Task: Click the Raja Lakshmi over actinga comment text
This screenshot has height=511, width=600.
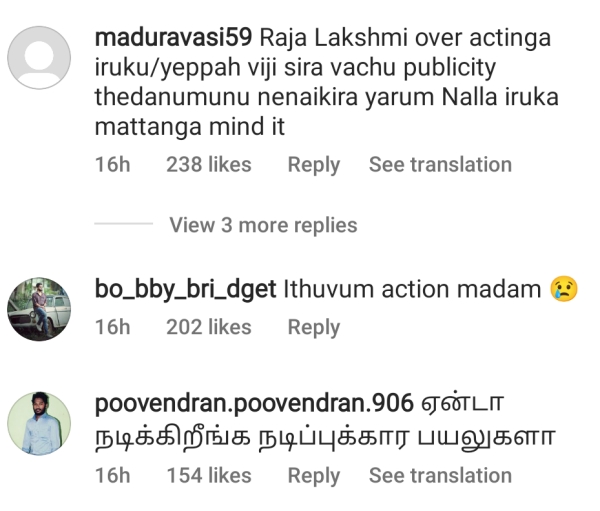Action: coord(327,82)
